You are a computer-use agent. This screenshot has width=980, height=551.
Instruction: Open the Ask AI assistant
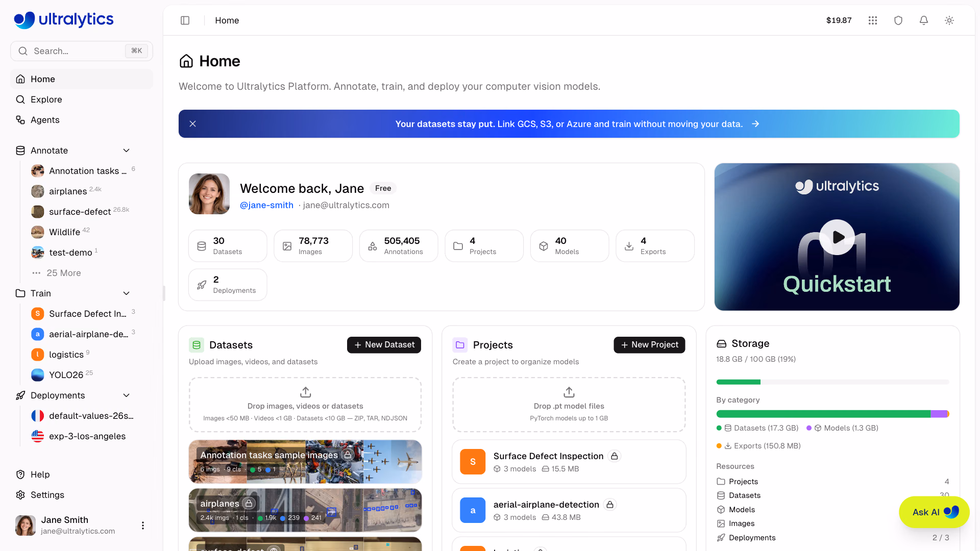tap(934, 512)
